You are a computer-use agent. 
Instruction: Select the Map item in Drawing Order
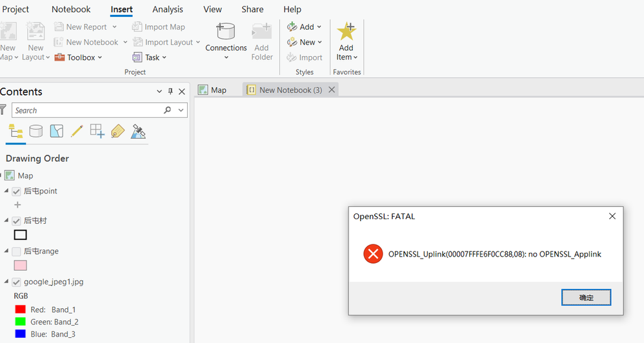pyautogui.click(x=25, y=175)
